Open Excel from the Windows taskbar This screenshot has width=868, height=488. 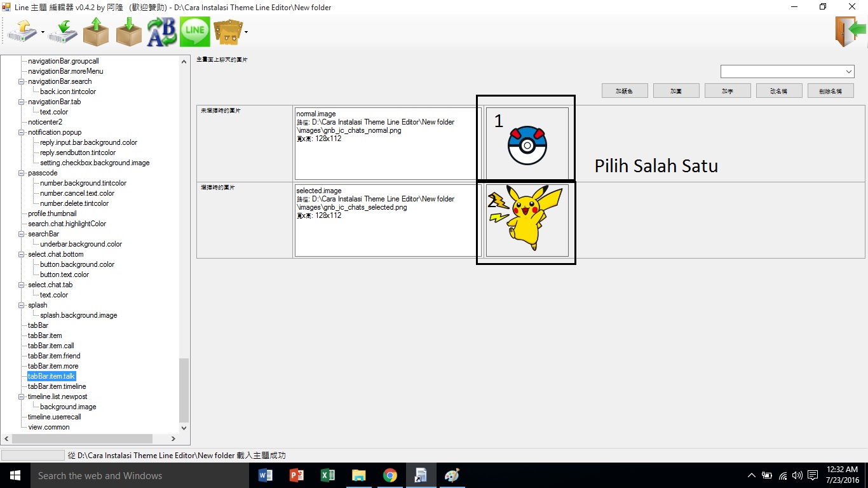(327, 475)
